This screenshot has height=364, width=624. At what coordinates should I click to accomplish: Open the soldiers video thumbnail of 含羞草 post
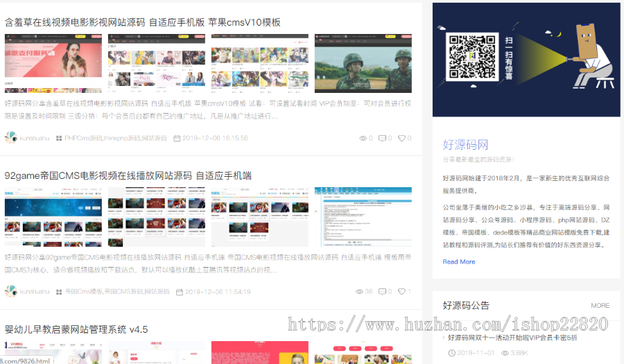click(x=363, y=63)
